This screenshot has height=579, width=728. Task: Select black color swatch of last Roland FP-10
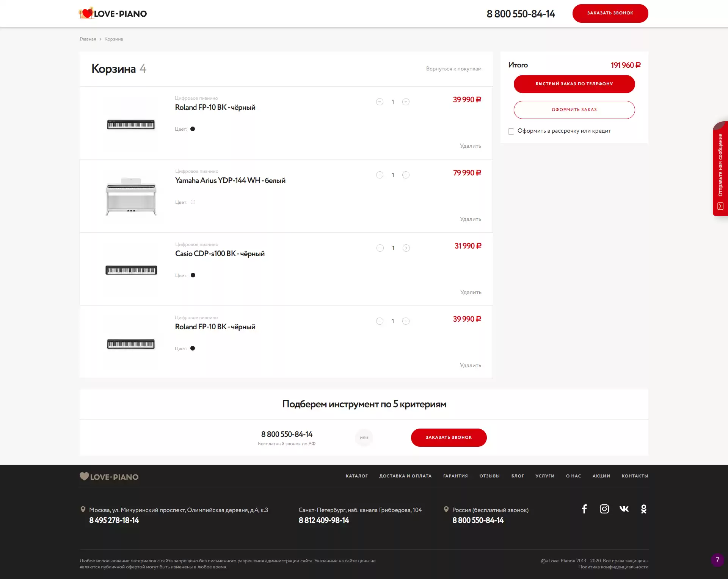(x=193, y=348)
